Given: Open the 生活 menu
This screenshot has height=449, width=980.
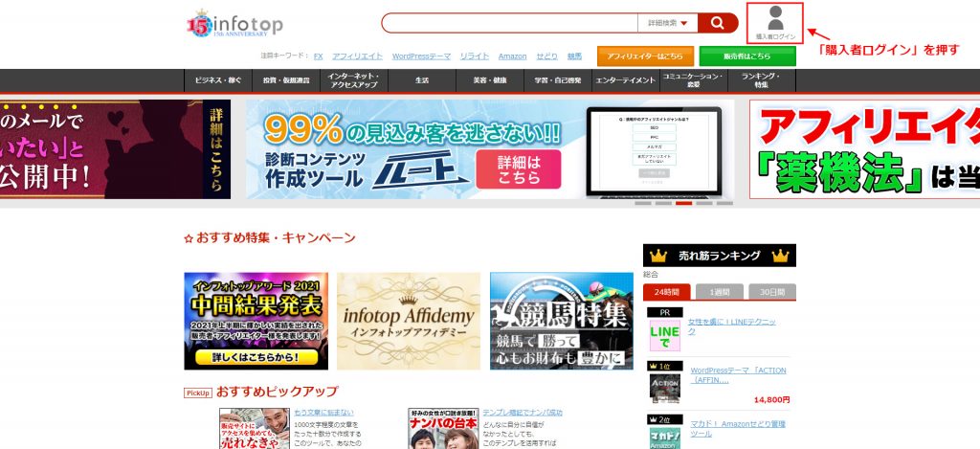Looking at the screenshot, I should [422, 80].
